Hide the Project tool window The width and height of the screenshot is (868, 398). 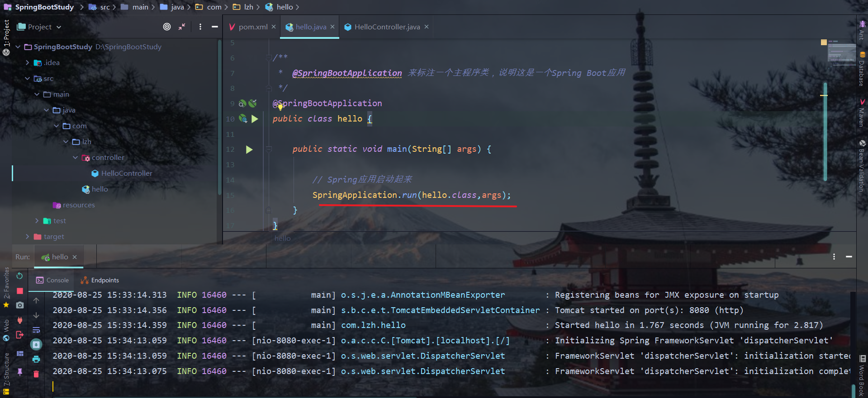(x=215, y=27)
